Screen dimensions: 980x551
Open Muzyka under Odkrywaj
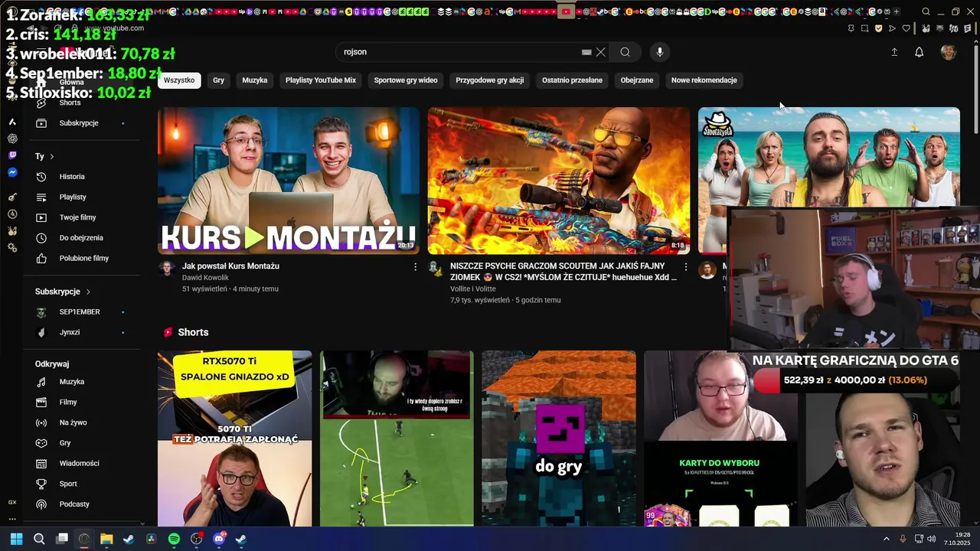[x=82, y=382]
